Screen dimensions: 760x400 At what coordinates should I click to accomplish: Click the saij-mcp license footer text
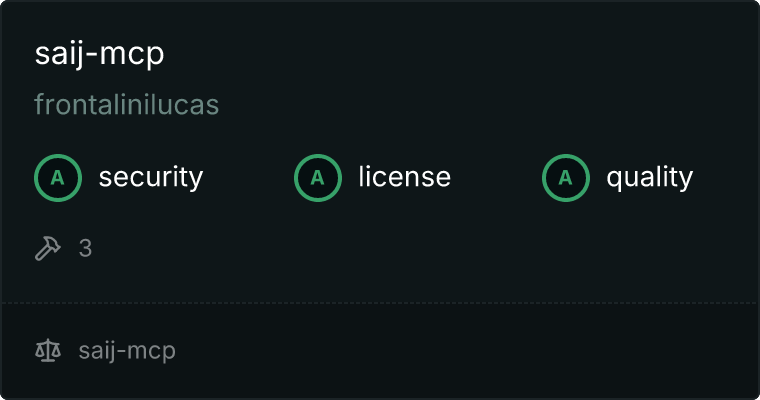coord(127,351)
